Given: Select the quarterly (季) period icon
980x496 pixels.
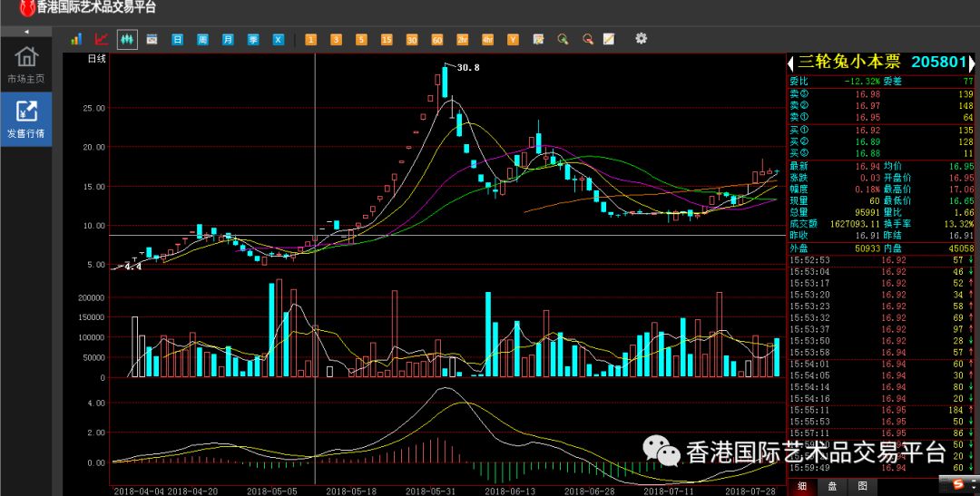Looking at the screenshot, I should pyautogui.click(x=253, y=39).
